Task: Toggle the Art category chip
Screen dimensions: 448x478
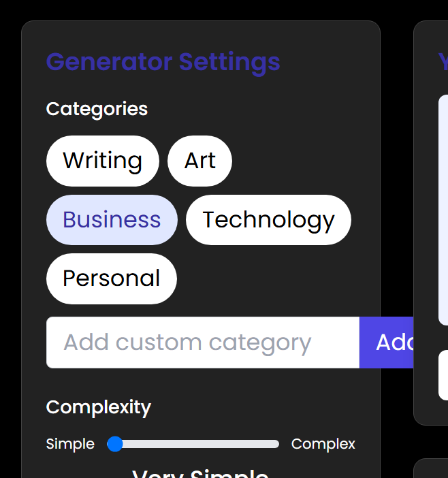Action: [199, 161]
